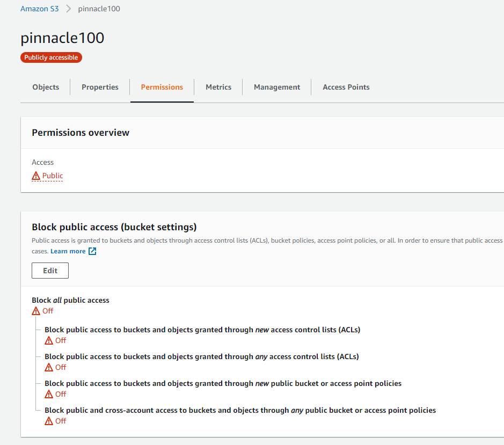504x445 pixels.
Task: Click the pinnacle100 breadcrumb text
Action: (99, 9)
